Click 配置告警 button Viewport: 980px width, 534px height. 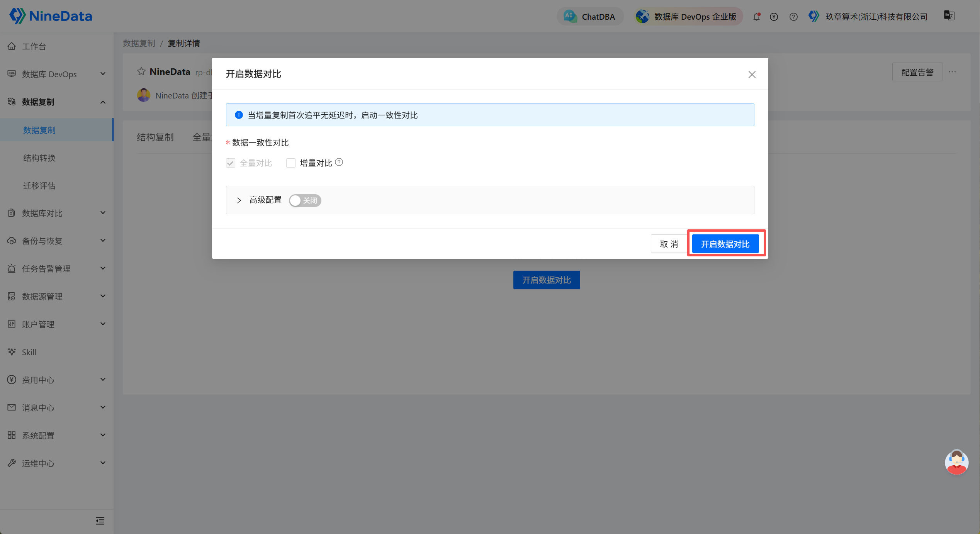click(x=917, y=72)
